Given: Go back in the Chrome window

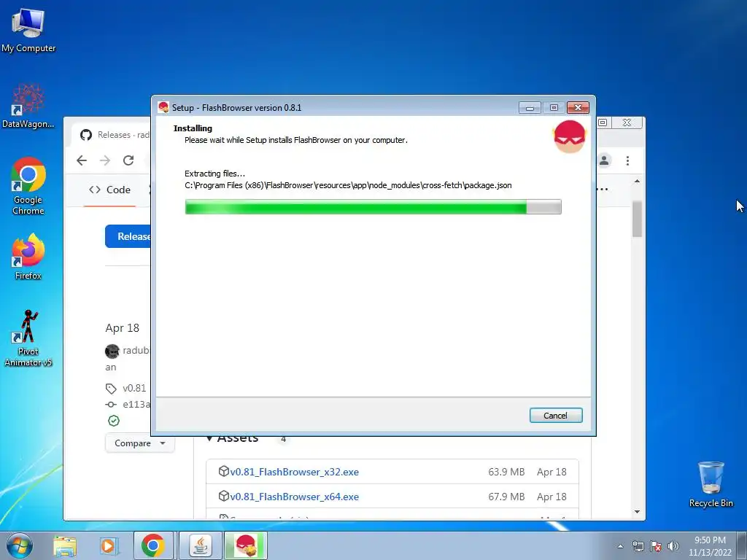Looking at the screenshot, I should pos(82,160).
